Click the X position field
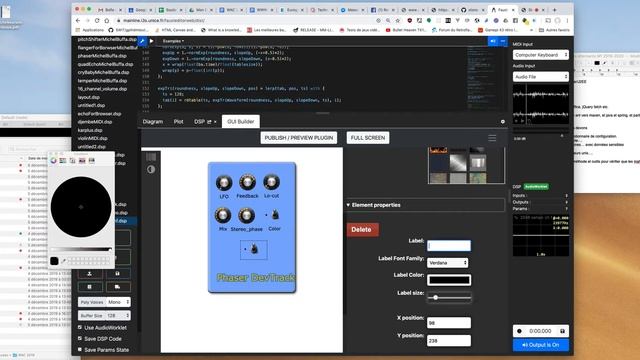 [x=449, y=322]
